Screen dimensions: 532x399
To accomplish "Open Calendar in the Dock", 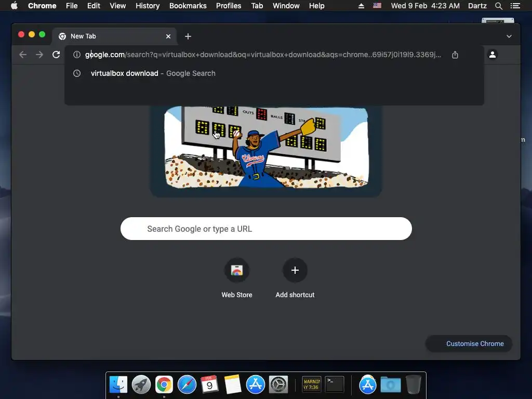I will point(209,385).
